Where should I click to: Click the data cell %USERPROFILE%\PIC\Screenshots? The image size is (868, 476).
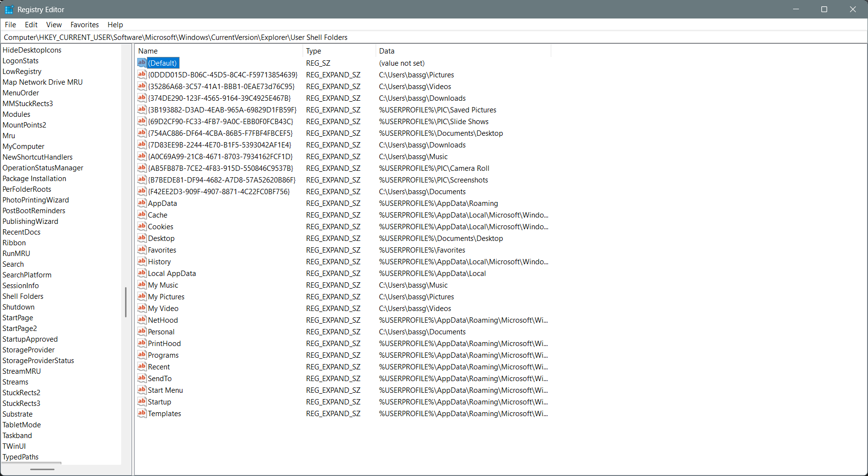pyautogui.click(x=434, y=180)
